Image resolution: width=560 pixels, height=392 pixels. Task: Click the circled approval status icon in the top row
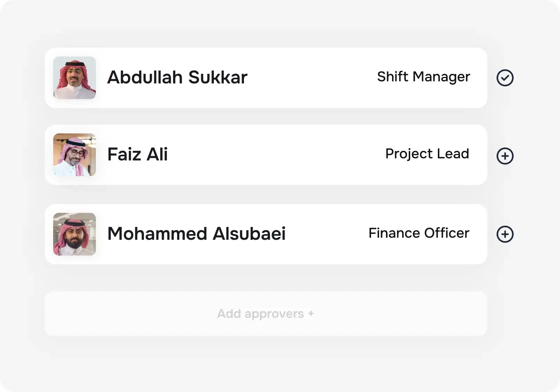pos(505,78)
